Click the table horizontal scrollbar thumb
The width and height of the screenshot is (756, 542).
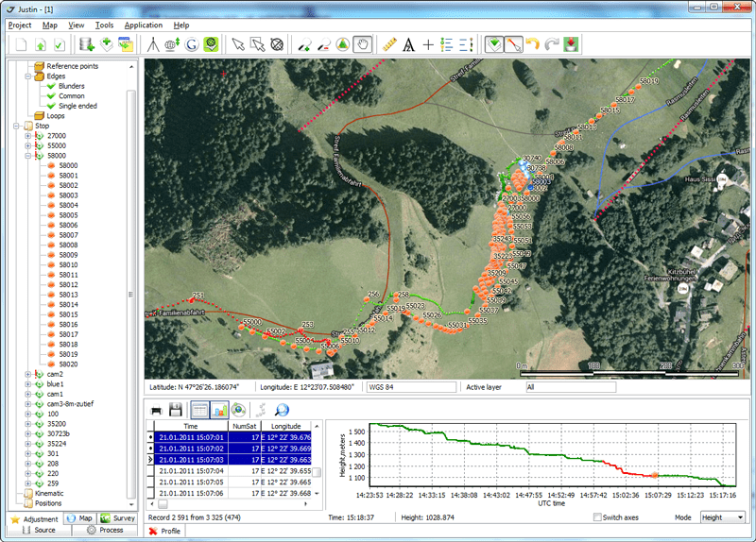click(x=163, y=504)
